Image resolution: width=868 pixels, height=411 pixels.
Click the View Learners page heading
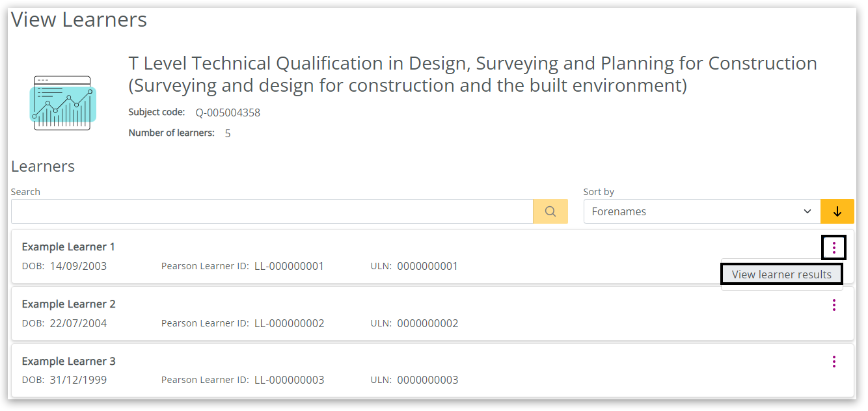(79, 20)
